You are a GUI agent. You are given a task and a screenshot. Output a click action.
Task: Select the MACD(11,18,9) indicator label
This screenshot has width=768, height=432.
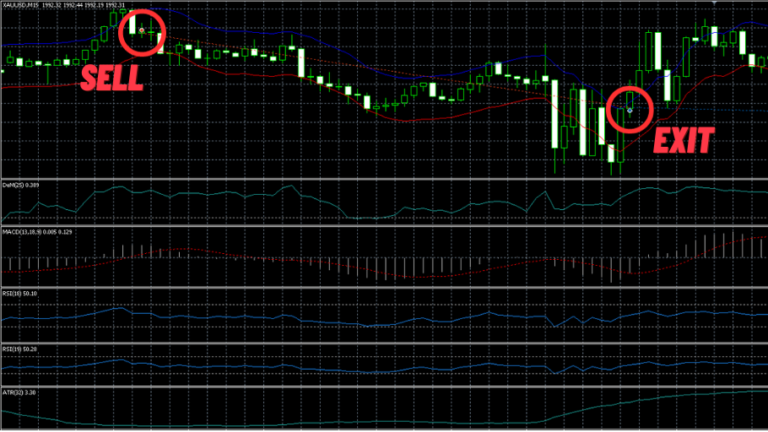click(x=24, y=232)
